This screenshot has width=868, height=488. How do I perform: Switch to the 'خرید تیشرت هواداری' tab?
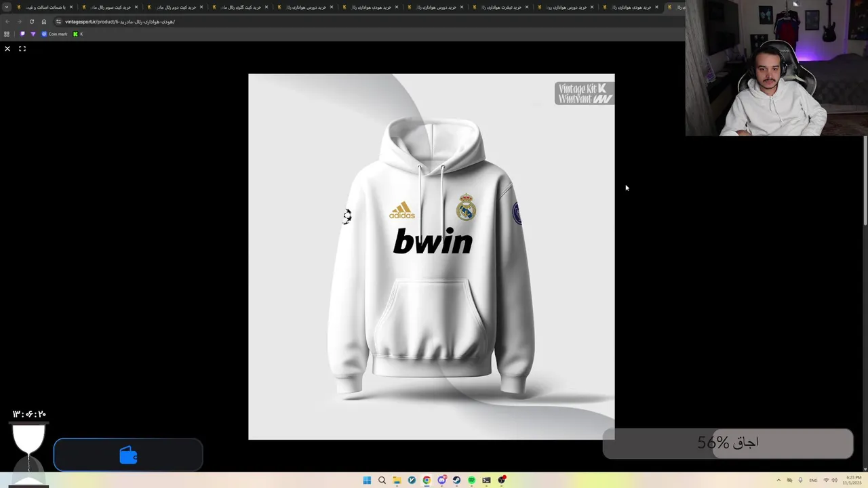coord(499,7)
